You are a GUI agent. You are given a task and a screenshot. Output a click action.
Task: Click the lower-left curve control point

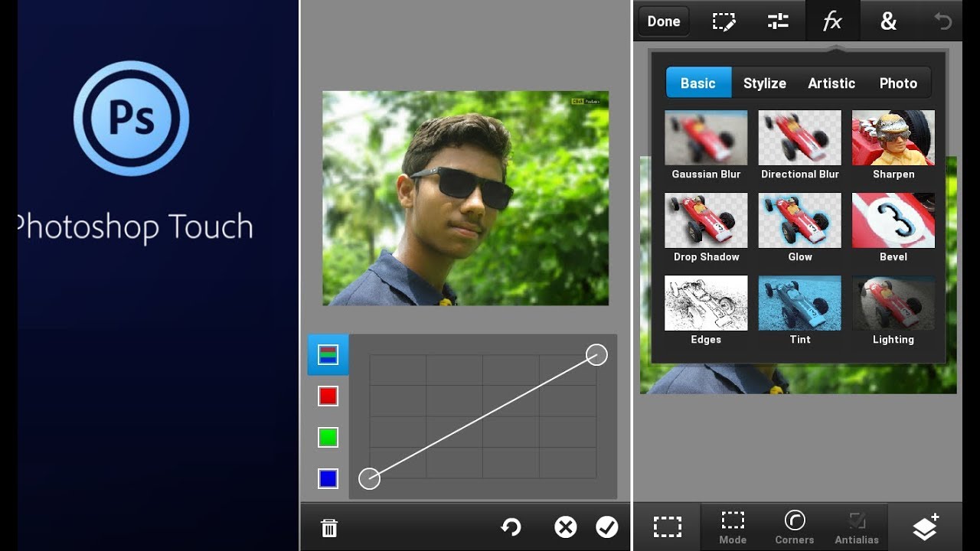point(370,478)
